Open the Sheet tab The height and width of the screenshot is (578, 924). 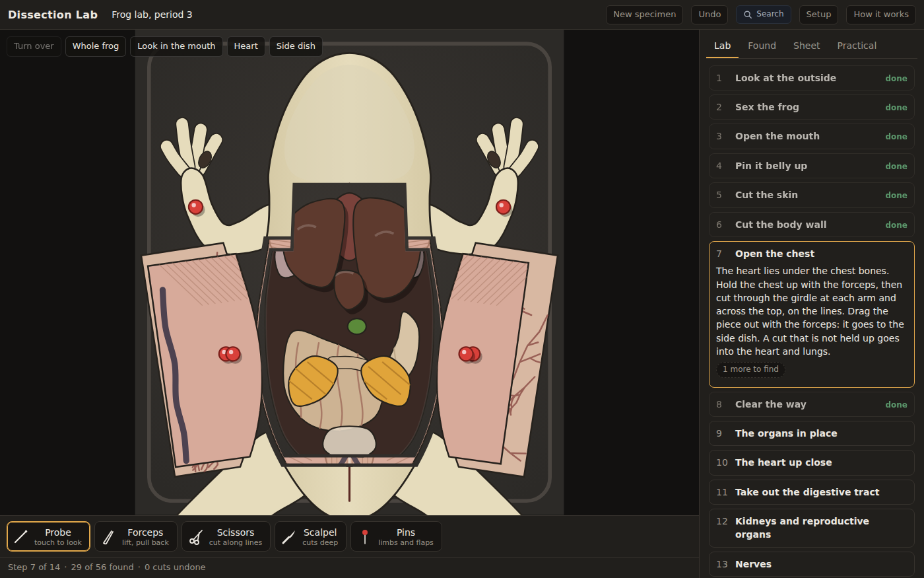807,46
